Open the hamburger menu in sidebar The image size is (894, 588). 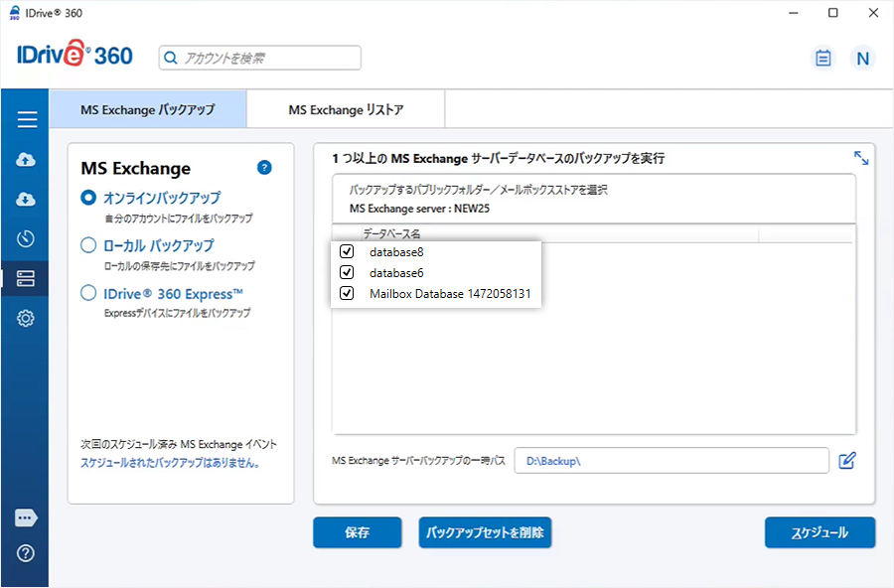(x=27, y=120)
